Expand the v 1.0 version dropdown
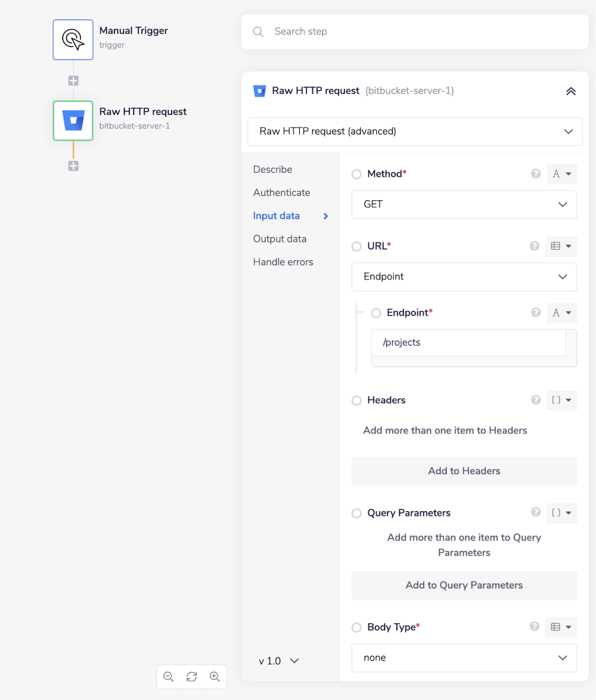The height and width of the screenshot is (700, 596). click(x=278, y=661)
